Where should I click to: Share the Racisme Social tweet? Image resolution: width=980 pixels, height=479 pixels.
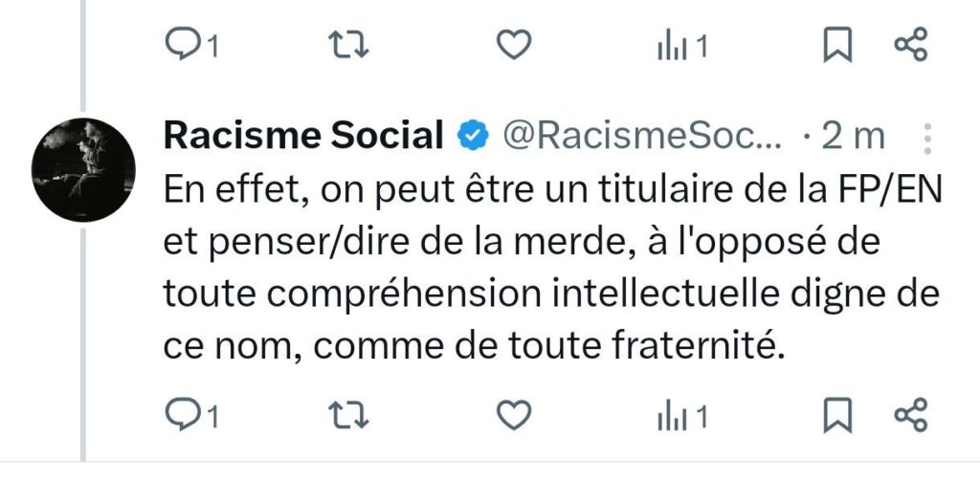pos(910,416)
